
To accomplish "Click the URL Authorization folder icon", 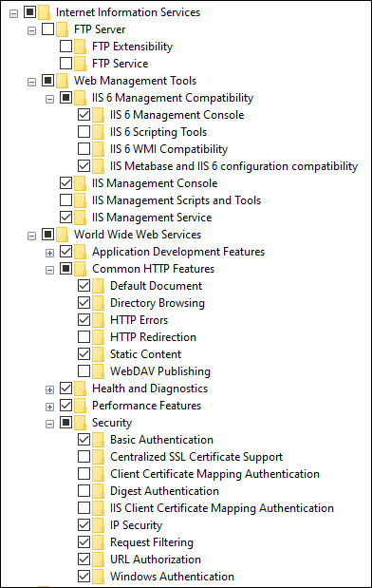I will [x=98, y=560].
